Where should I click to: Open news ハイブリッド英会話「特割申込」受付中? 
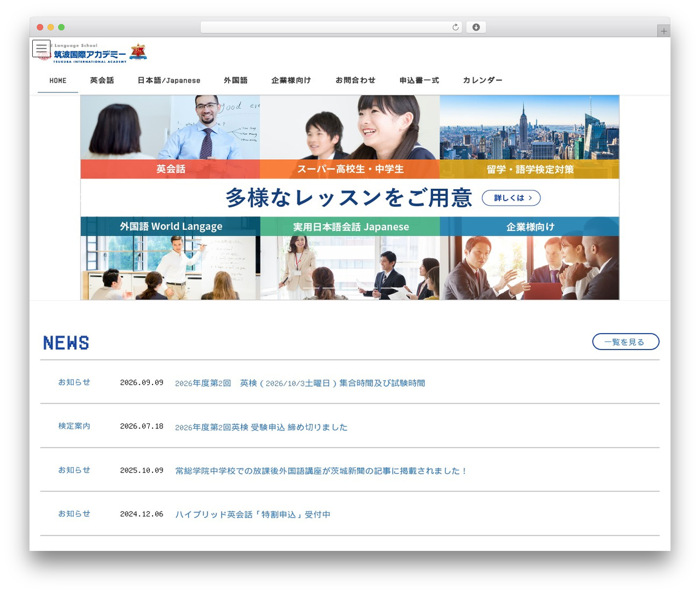click(253, 515)
